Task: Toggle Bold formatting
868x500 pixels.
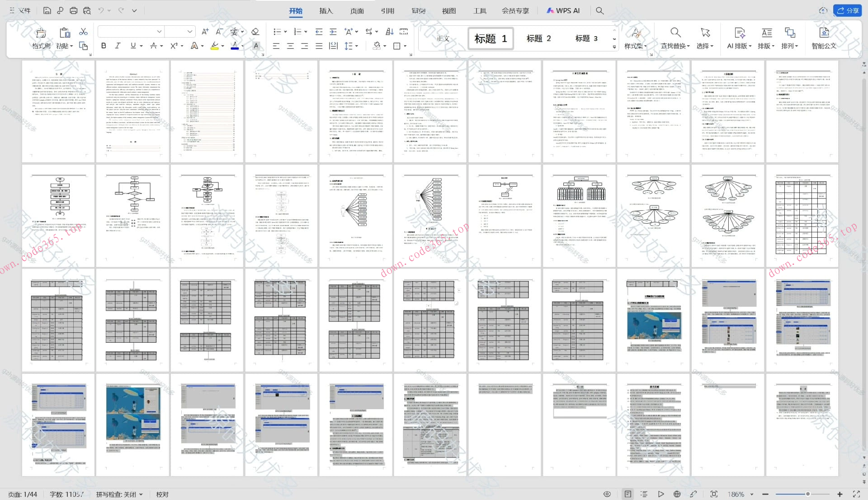Action: coord(104,46)
